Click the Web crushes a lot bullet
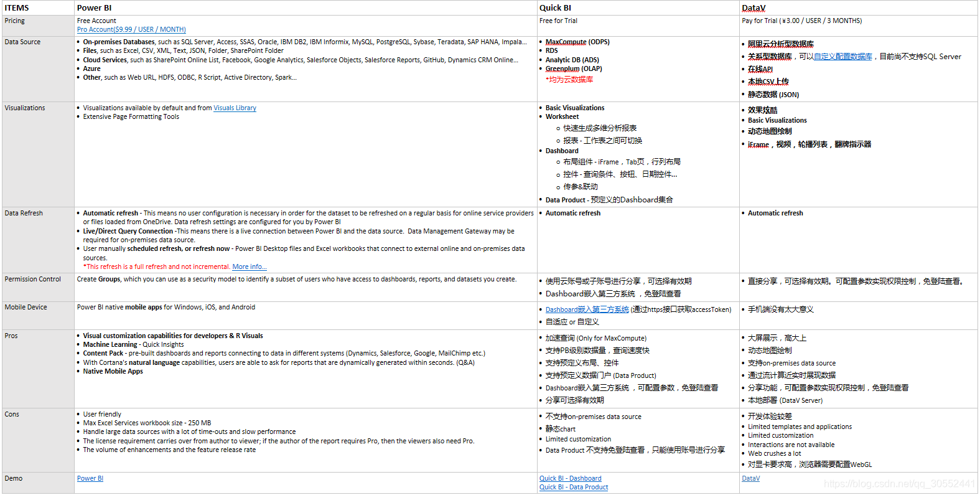This screenshot has width=980, height=495. (775, 453)
